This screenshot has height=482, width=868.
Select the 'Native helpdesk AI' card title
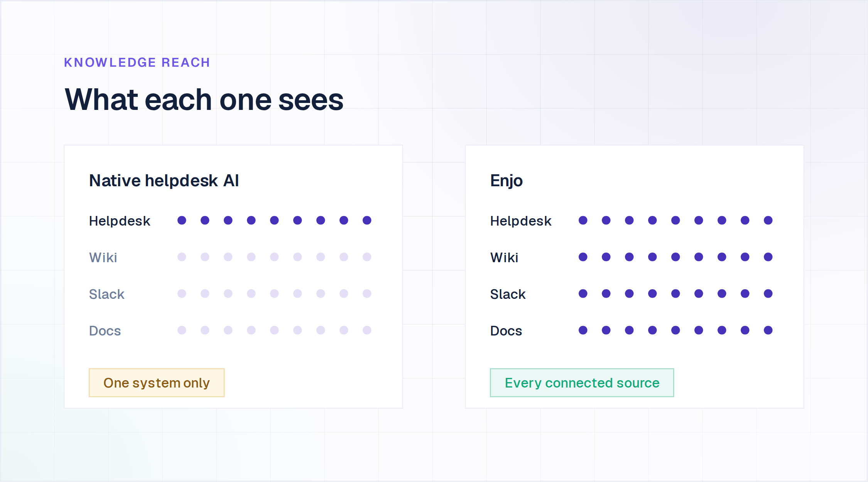click(164, 180)
